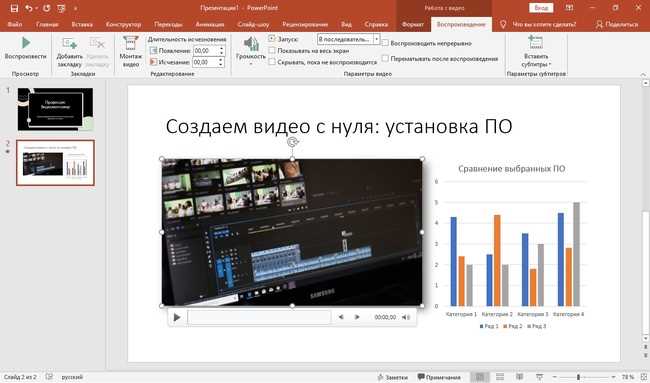Viewport: 650px width, 383px height.
Task: Open the Файл menu
Action: (15, 24)
